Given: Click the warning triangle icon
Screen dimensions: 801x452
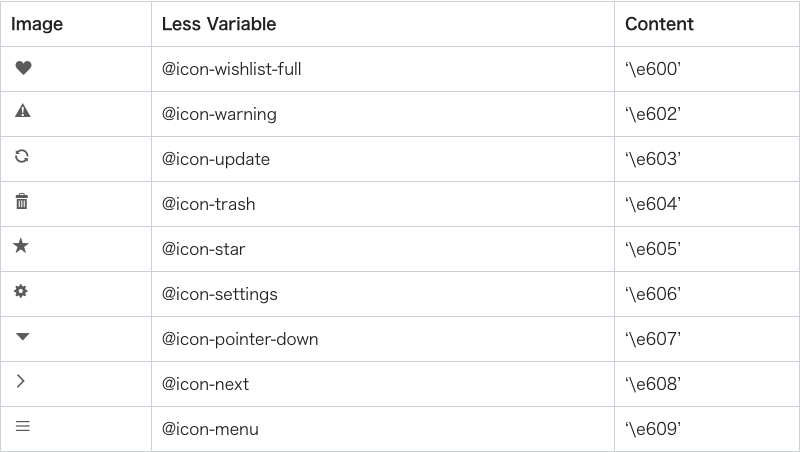Looking at the screenshot, I should 23,111.
